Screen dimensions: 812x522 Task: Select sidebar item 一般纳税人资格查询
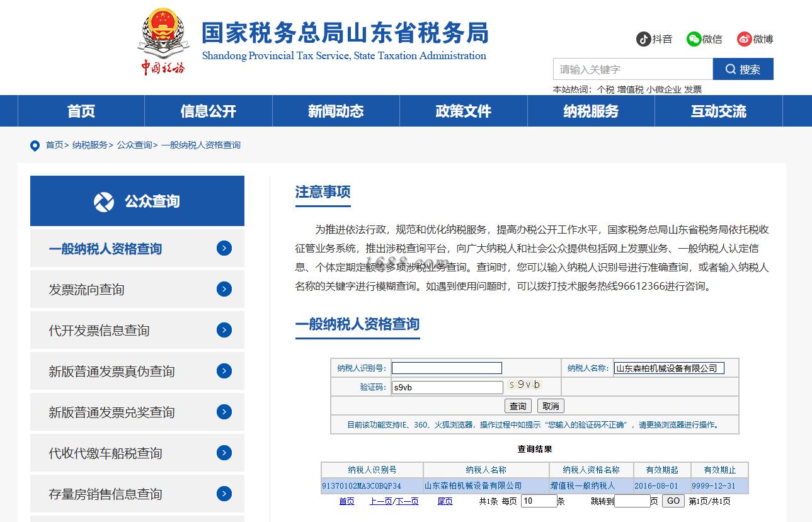click(137, 248)
